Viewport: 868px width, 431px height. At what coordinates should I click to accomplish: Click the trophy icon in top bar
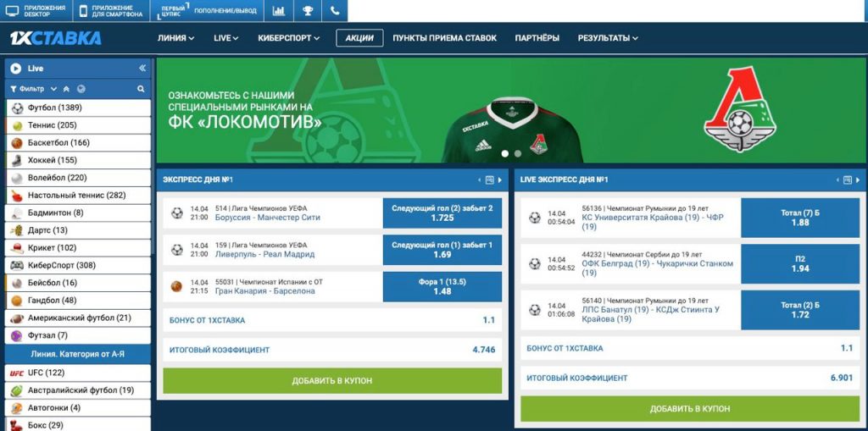click(x=308, y=10)
